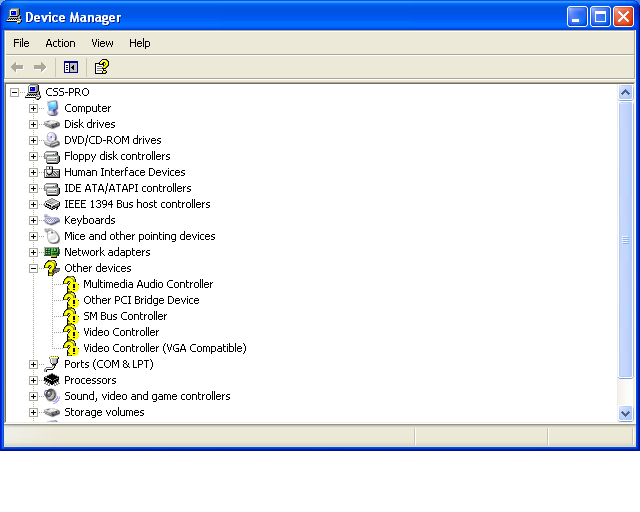This screenshot has height=512, width=640.
Task: Open the File menu
Action: tap(21, 43)
